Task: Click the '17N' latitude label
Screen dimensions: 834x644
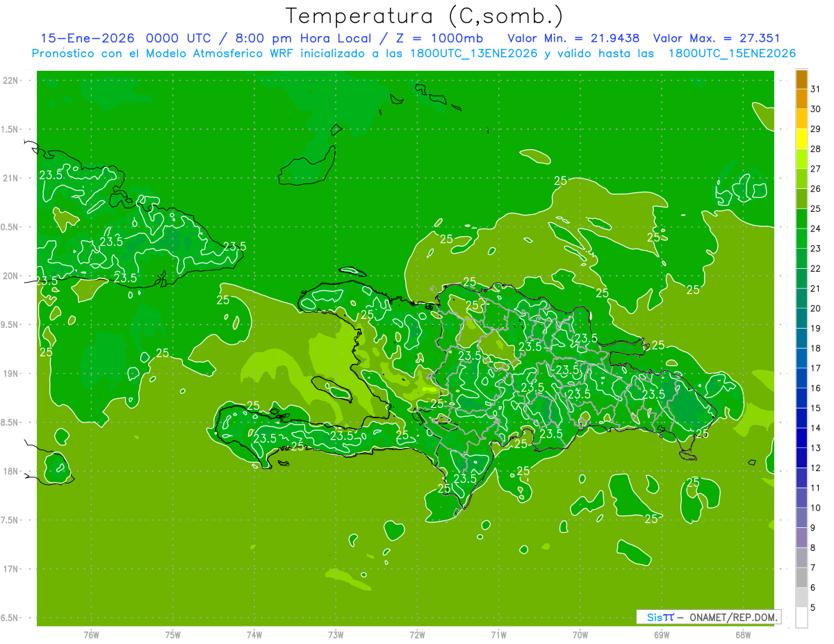Action: point(11,569)
